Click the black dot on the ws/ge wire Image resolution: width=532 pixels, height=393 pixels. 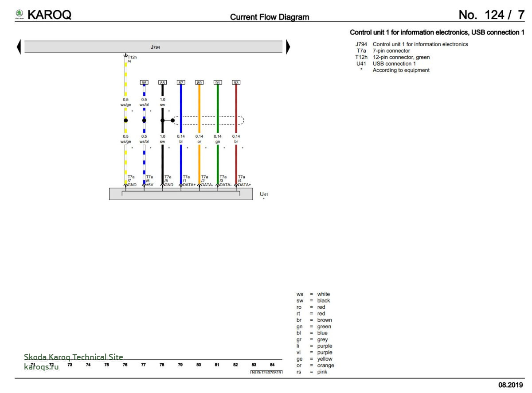[x=125, y=120]
